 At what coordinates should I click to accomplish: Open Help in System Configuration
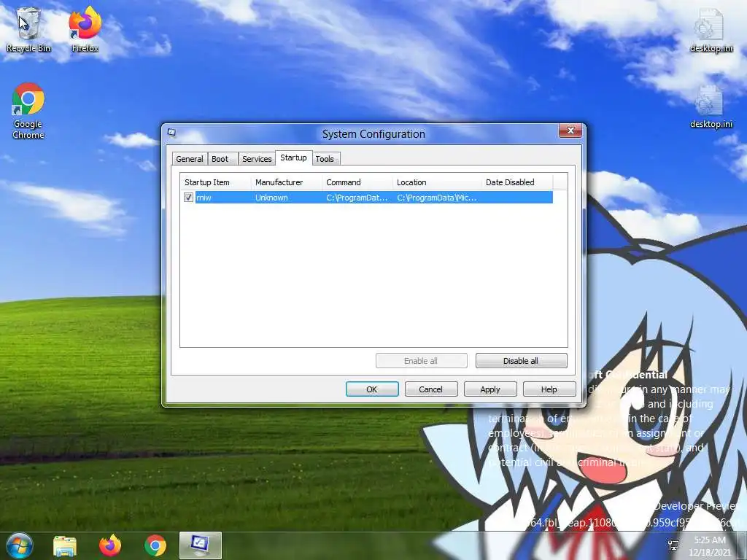click(549, 389)
